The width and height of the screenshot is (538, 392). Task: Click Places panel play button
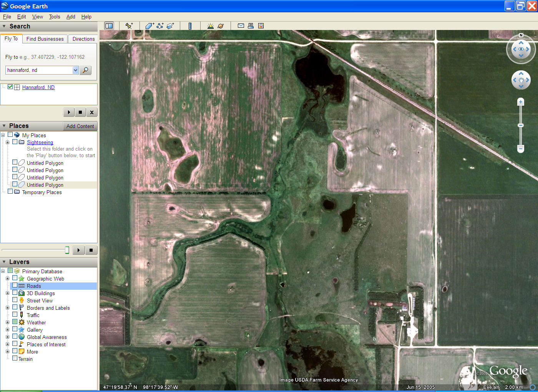click(x=79, y=250)
